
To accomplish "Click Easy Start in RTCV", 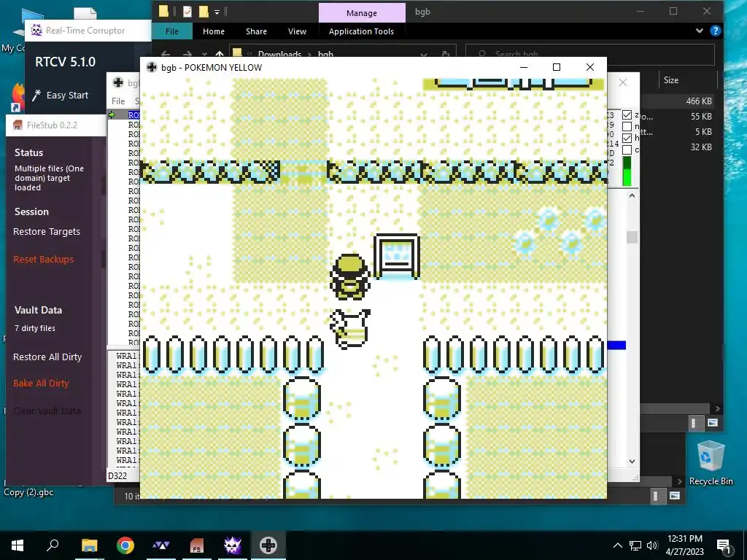I will (60, 96).
